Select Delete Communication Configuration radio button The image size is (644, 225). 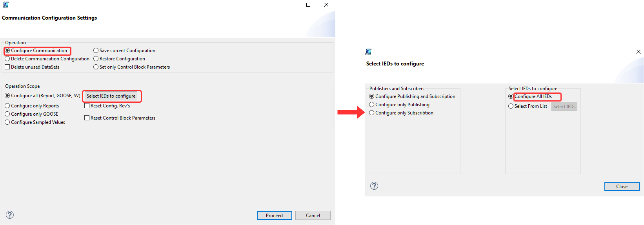7,59
